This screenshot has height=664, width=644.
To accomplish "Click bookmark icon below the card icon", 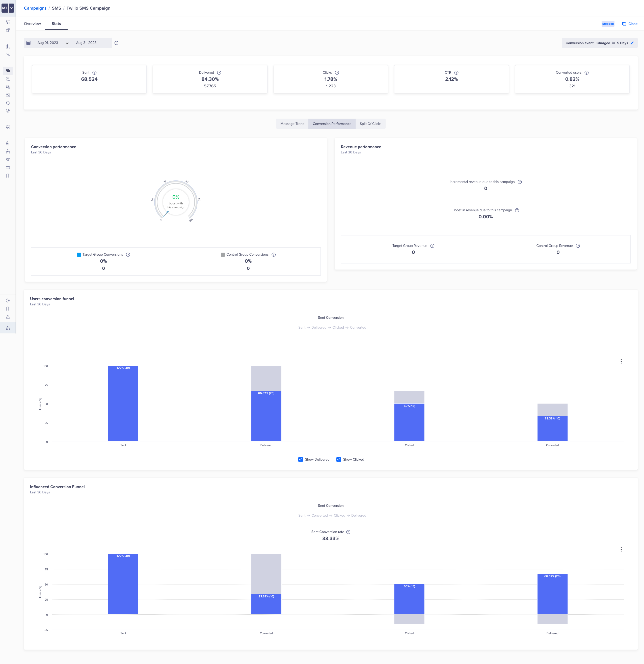I will click(8, 176).
